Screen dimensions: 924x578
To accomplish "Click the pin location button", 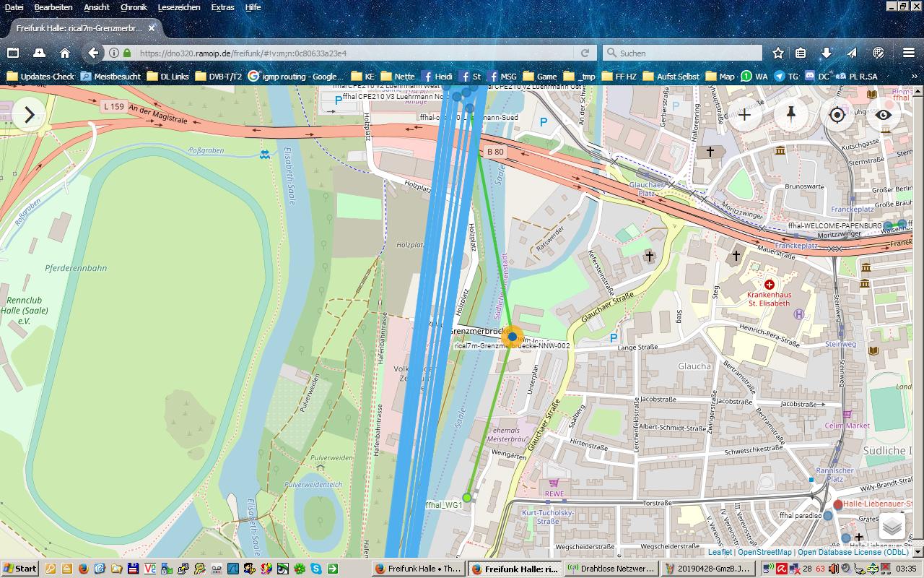I will (790, 115).
